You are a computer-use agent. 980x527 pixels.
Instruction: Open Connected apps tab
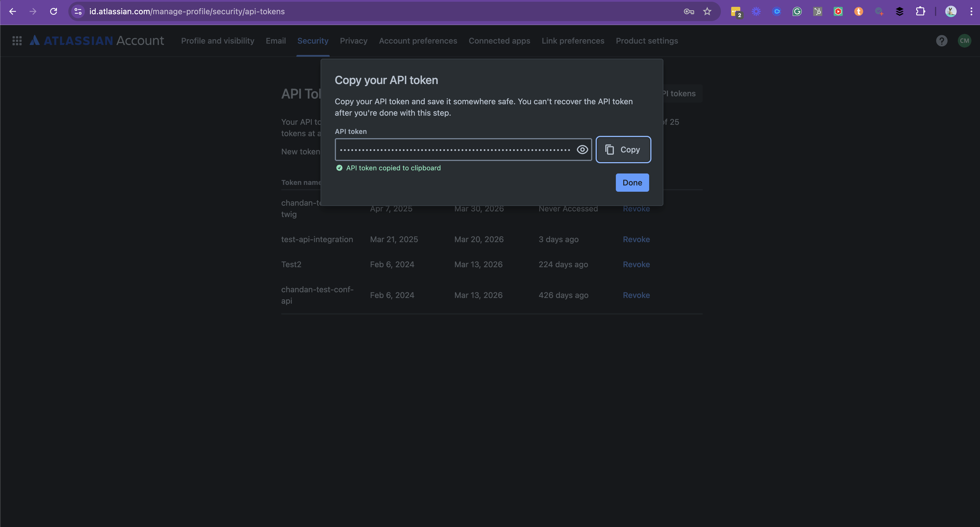(x=499, y=41)
